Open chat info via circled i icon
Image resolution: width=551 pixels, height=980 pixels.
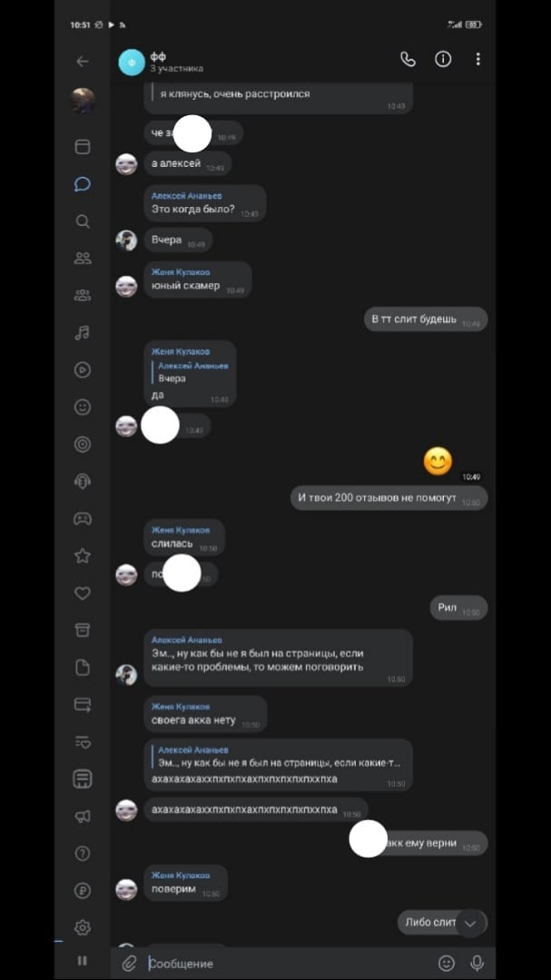[443, 59]
